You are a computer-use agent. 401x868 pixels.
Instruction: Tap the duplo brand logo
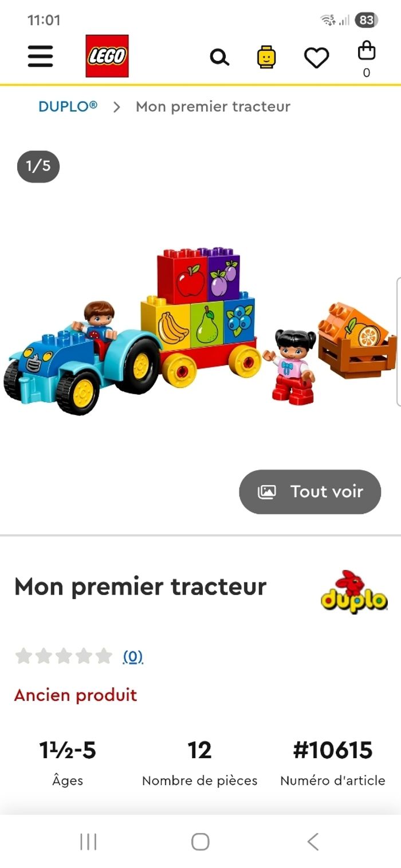point(354,592)
